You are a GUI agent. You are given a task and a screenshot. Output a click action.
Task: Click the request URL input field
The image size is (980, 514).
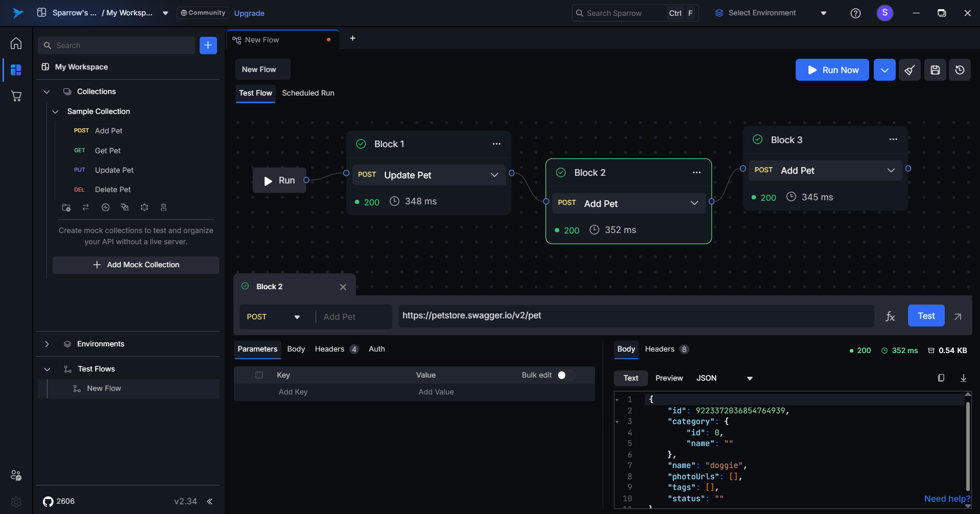coord(635,316)
